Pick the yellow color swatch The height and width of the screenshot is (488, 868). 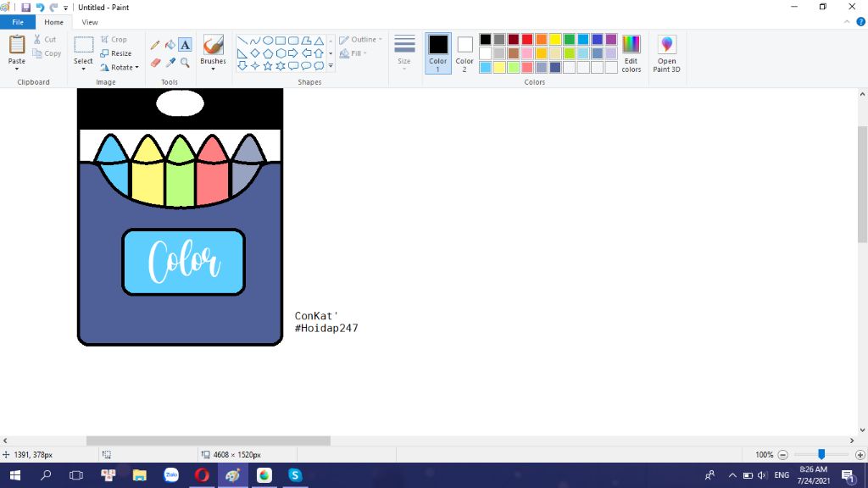pyautogui.click(x=555, y=39)
